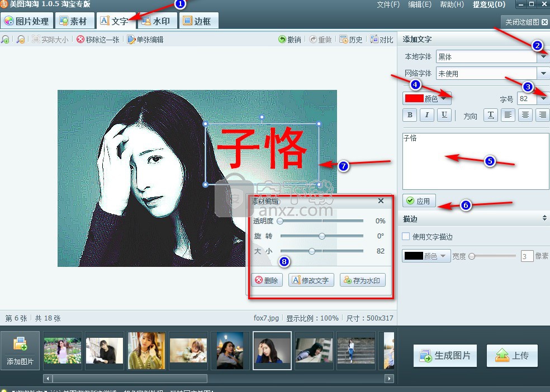
Task: Expand the 网络字体 dropdown
Action: tap(543, 73)
